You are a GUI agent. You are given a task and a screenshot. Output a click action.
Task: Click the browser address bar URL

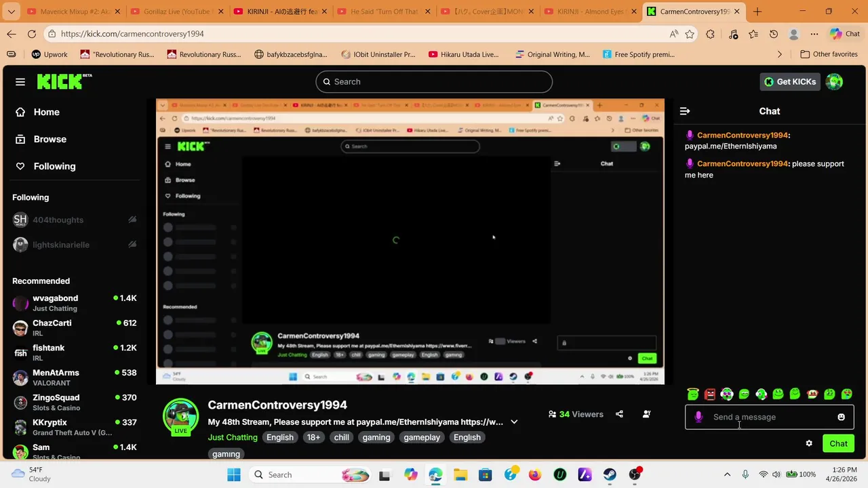132,34
